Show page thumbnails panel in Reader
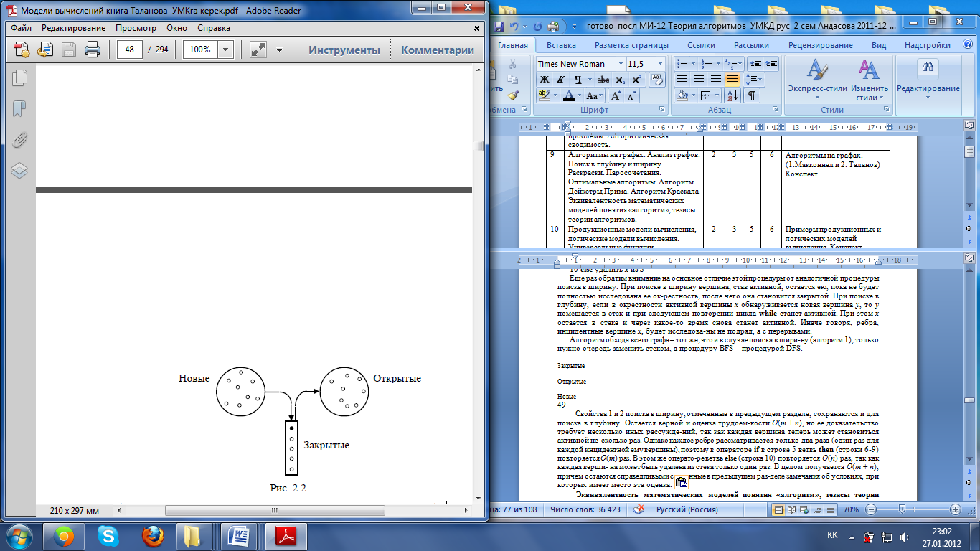 click(x=19, y=77)
